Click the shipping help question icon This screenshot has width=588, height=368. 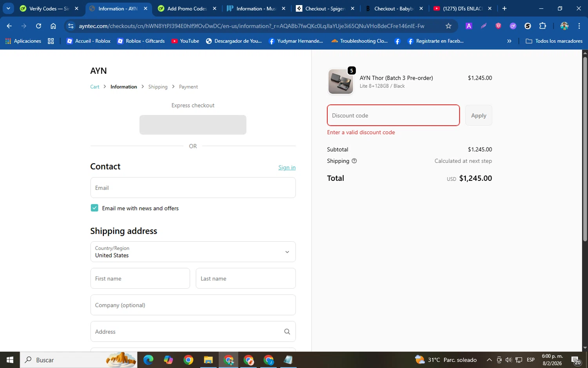tap(354, 161)
